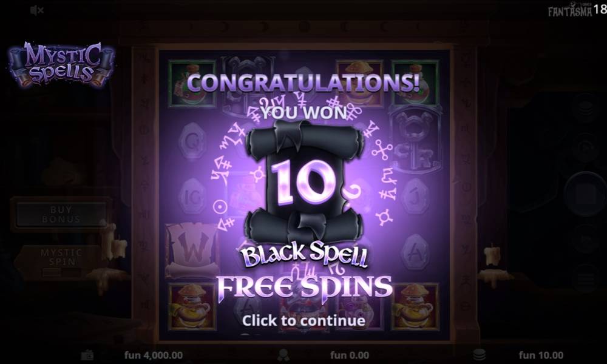
Task: Click the bet coins icon in footer
Action: (480, 355)
